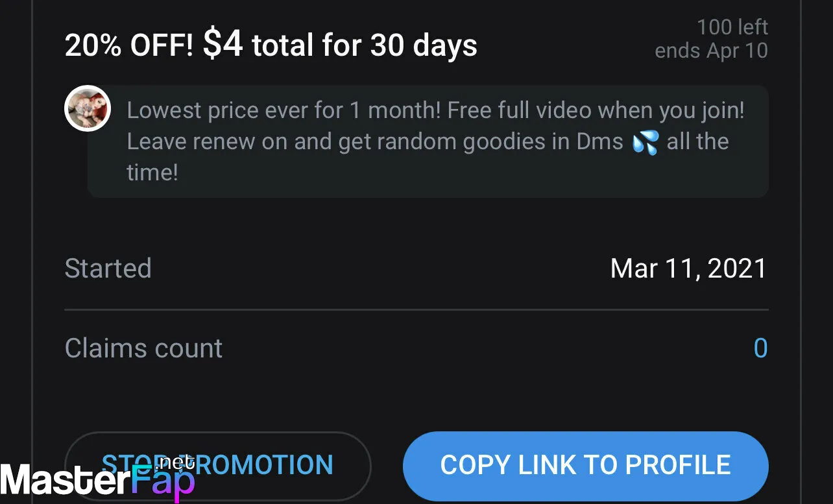833x504 pixels.
Task: Click the '100 left' remaining counter
Action: coord(732,27)
